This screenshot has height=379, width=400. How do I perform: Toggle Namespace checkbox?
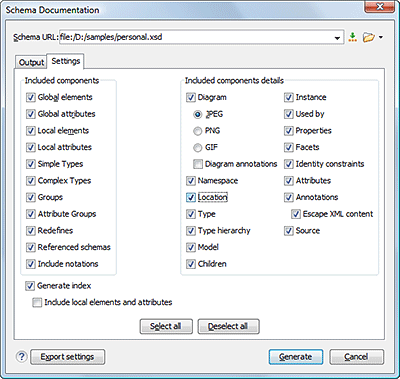[x=191, y=181]
